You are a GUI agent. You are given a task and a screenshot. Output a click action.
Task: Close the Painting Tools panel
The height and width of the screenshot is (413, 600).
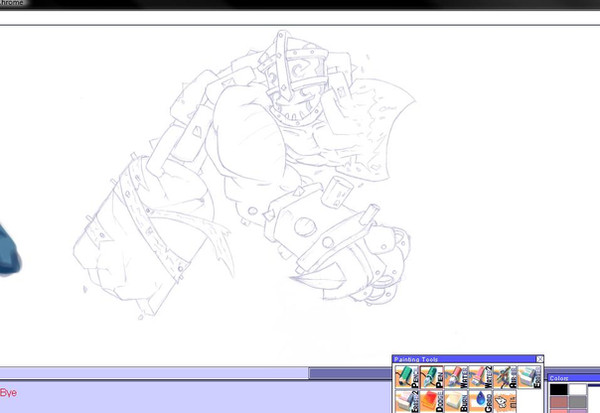(x=539, y=359)
